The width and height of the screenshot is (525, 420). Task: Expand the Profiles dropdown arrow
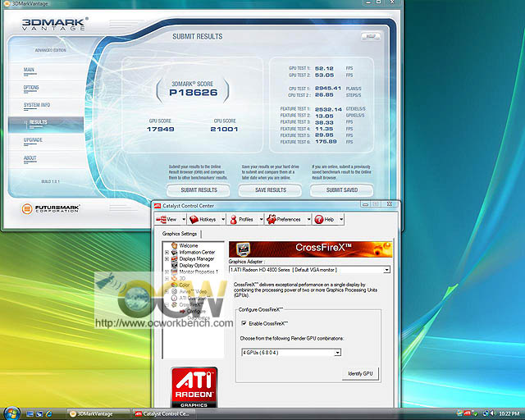coord(261,219)
